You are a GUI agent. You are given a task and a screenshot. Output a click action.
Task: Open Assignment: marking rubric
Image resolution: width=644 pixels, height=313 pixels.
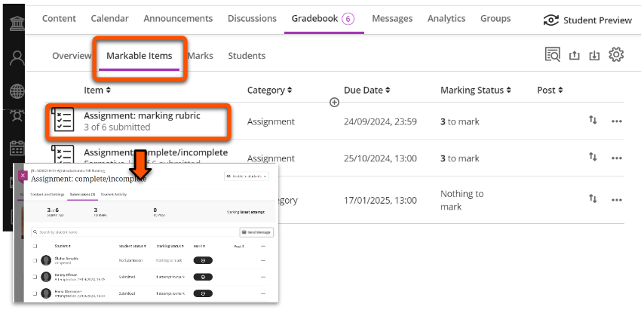tap(142, 116)
